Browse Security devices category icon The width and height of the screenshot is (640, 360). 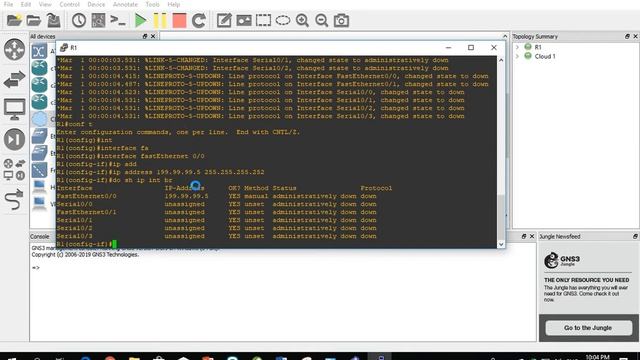coord(14,139)
